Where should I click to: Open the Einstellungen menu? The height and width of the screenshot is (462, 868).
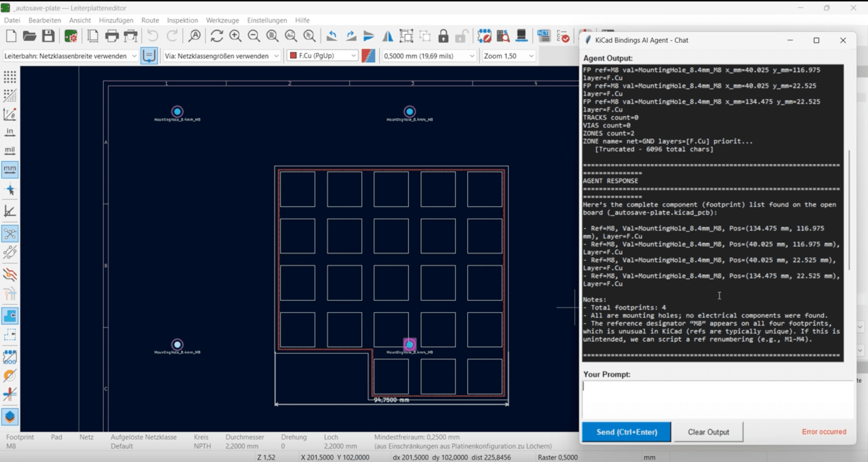coord(267,20)
